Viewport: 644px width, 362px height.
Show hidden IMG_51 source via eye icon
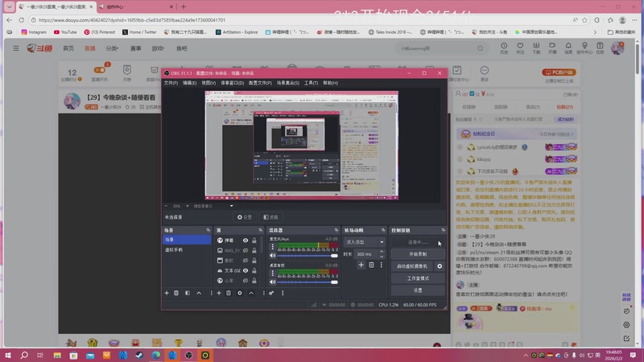[246, 250]
